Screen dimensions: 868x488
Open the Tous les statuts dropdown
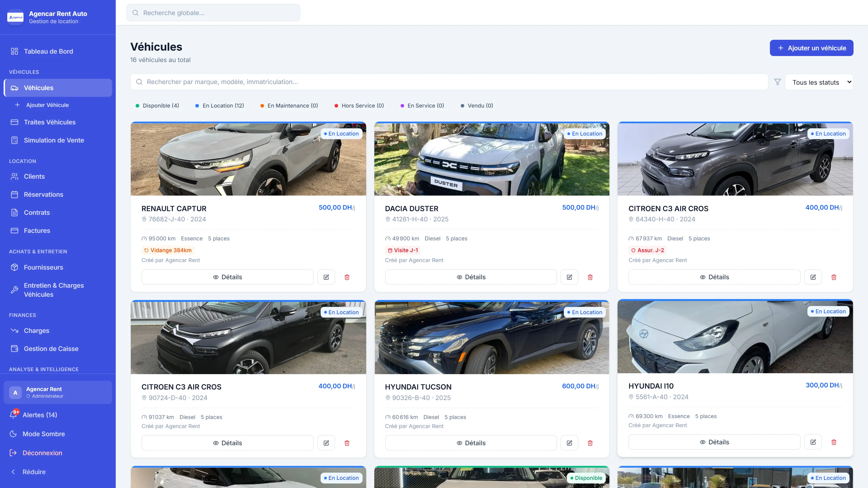click(x=819, y=82)
